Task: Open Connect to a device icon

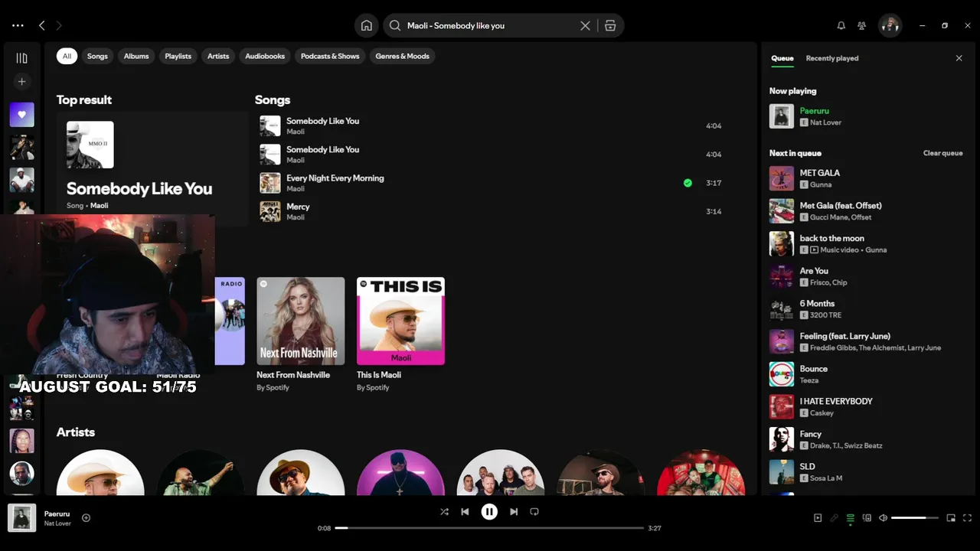Action: click(867, 518)
